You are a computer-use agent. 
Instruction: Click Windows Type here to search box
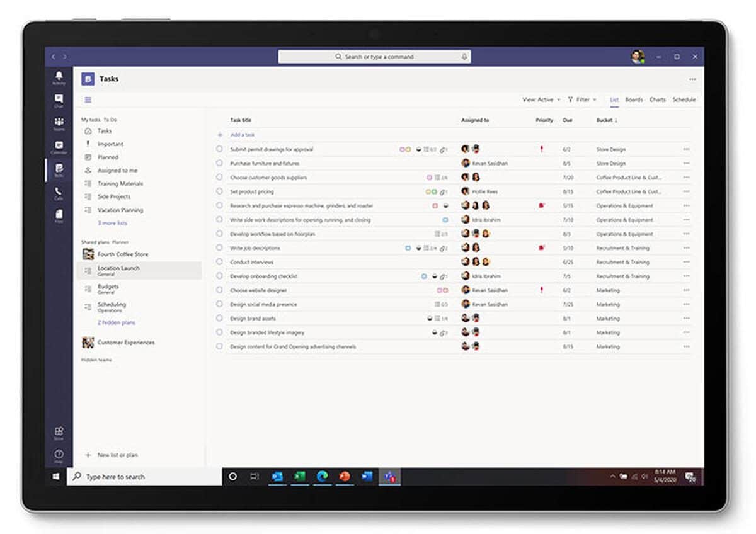point(144,477)
